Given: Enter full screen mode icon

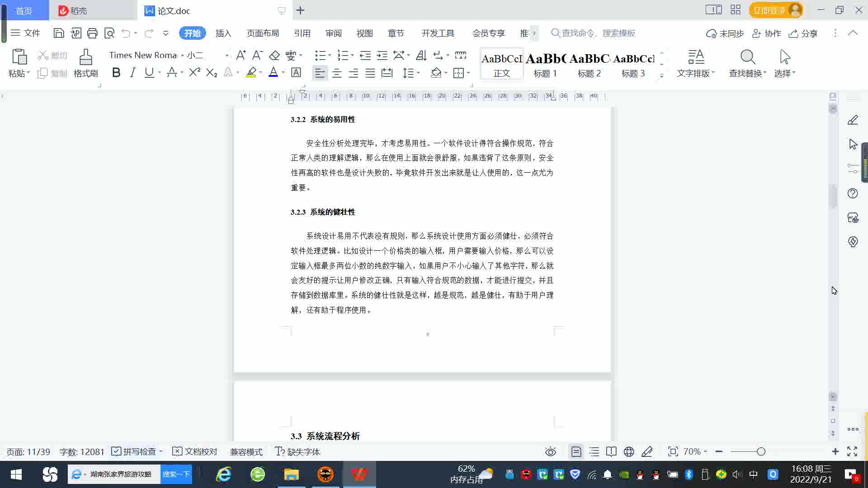Looking at the screenshot, I should click(852, 451).
